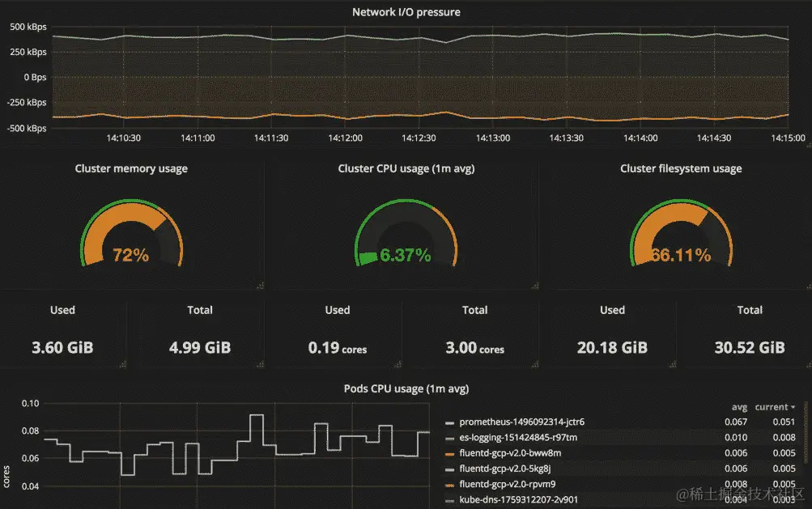Click the 14:15:00 time axis label
The width and height of the screenshot is (812, 509).
pyautogui.click(x=789, y=138)
